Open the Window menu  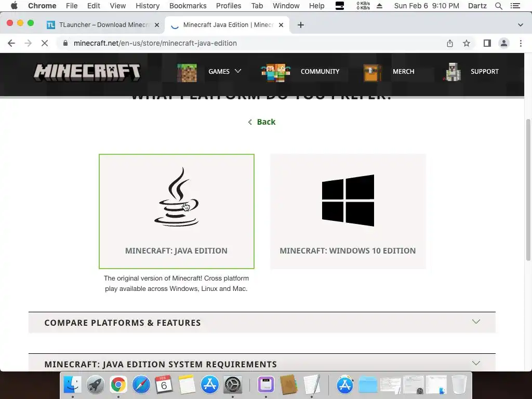coord(286,6)
